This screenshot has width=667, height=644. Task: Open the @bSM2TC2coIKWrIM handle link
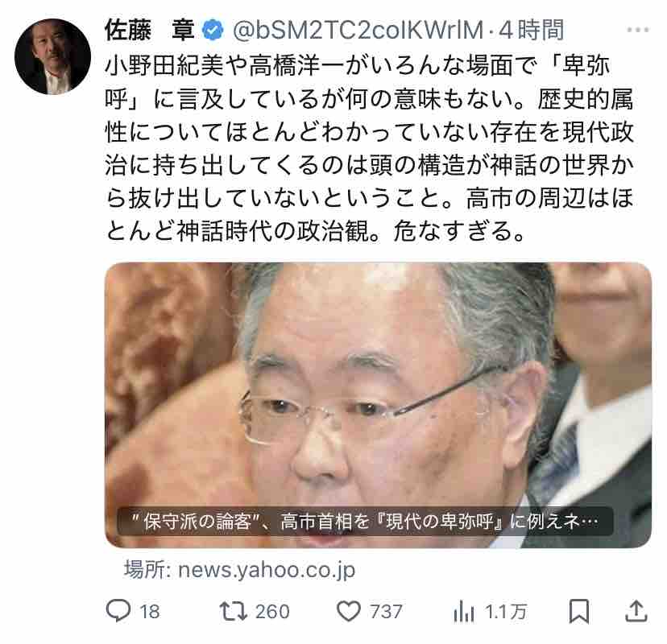358,31
